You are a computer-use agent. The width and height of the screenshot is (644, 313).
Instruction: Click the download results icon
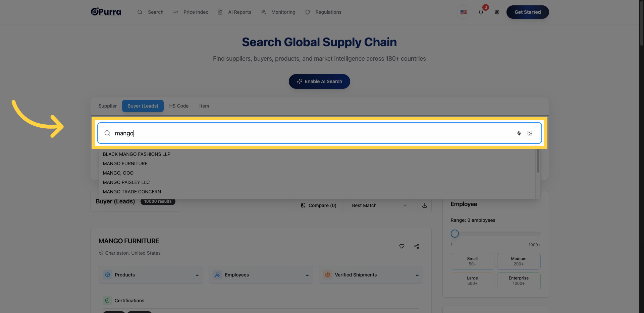click(x=425, y=205)
